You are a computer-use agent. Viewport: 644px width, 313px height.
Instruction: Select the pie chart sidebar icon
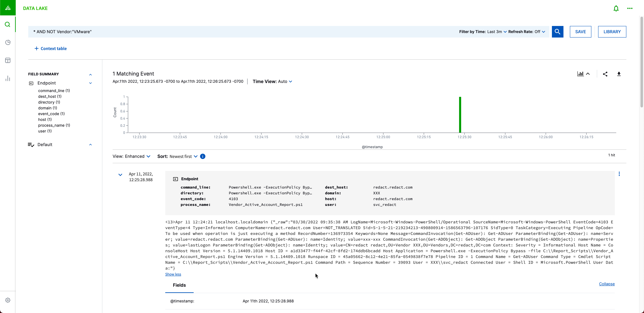point(8,42)
